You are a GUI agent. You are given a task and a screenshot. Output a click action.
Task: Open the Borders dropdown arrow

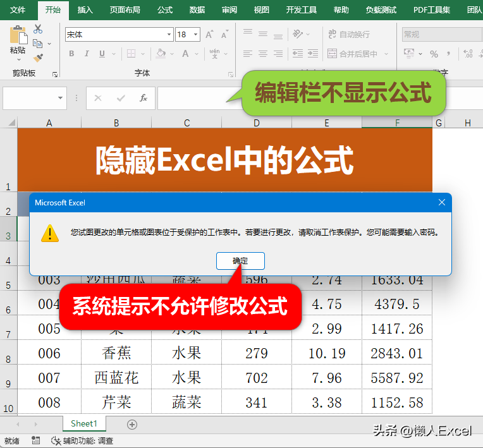click(143, 54)
